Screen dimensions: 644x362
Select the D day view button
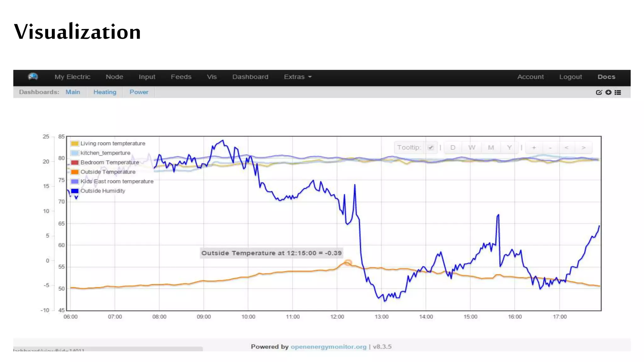tap(453, 148)
